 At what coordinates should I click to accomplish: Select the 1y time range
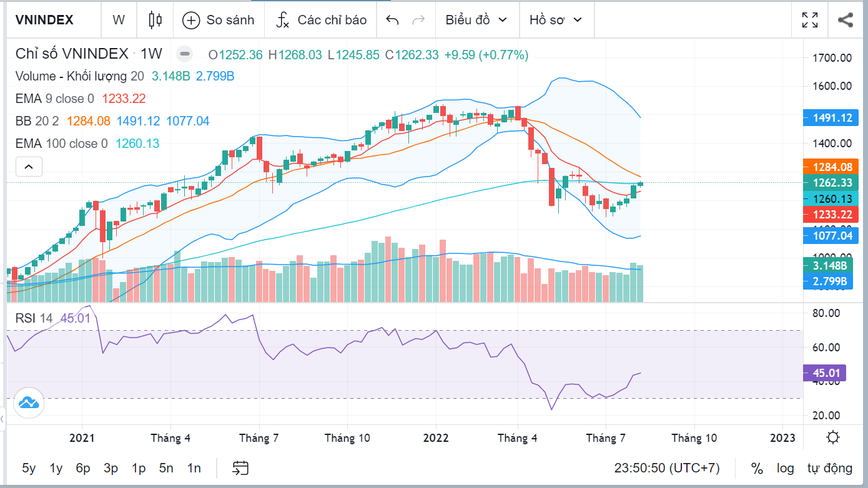(x=56, y=468)
